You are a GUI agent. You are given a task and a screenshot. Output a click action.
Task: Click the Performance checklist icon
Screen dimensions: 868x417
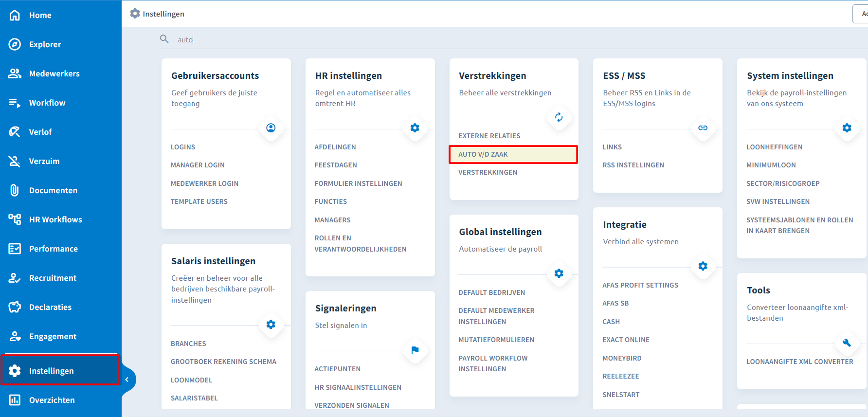[x=15, y=249]
